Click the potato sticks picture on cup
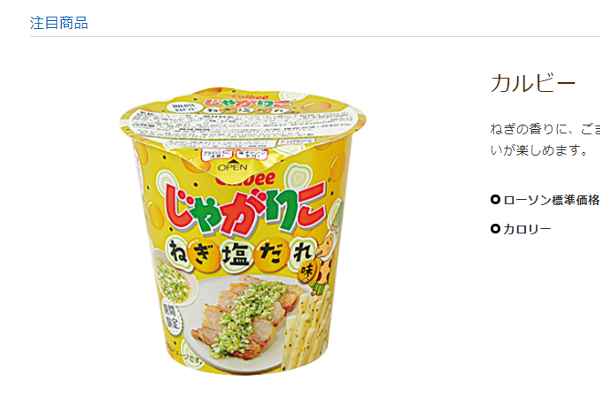600x400 pixels. 306,331
